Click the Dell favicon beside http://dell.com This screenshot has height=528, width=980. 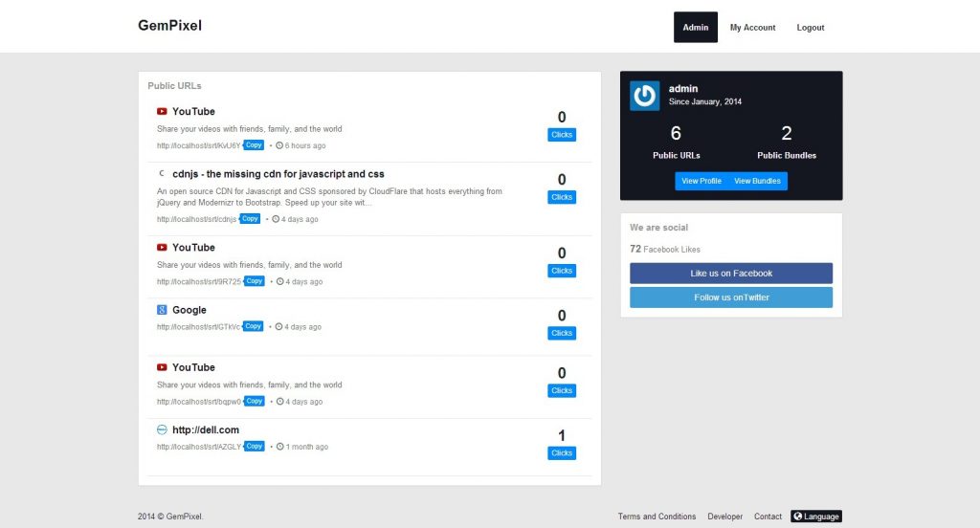162,429
